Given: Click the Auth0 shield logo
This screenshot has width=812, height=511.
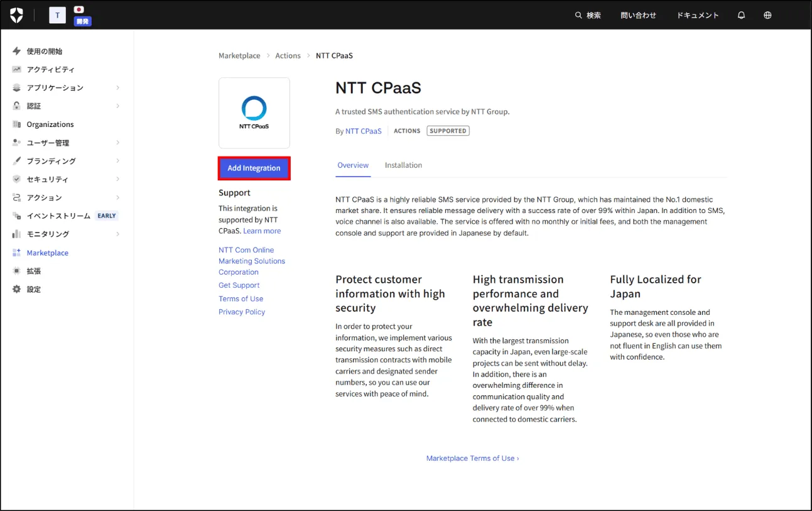Looking at the screenshot, I should coord(16,15).
